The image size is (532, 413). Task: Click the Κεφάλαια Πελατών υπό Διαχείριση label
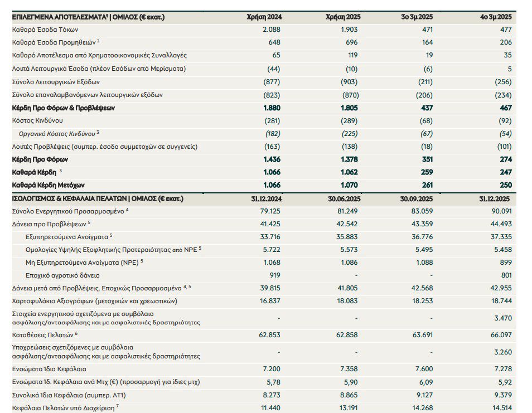pos(63,408)
